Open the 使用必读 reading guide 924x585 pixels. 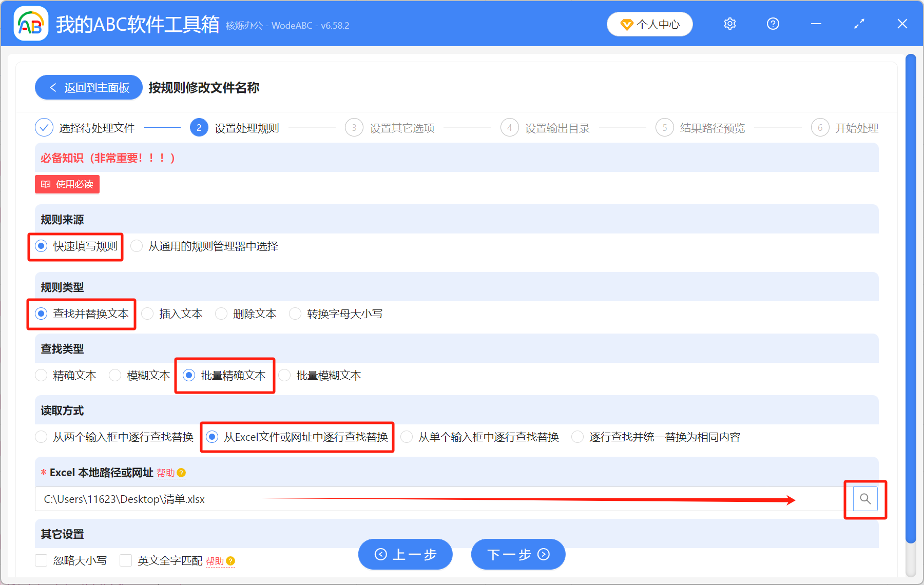click(67, 184)
